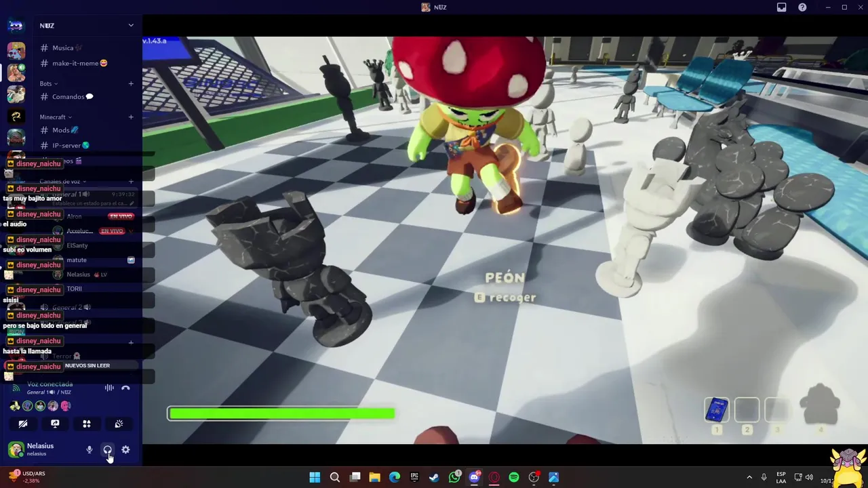
Task: Add a channel to Minecraft category
Action: click(131, 117)
